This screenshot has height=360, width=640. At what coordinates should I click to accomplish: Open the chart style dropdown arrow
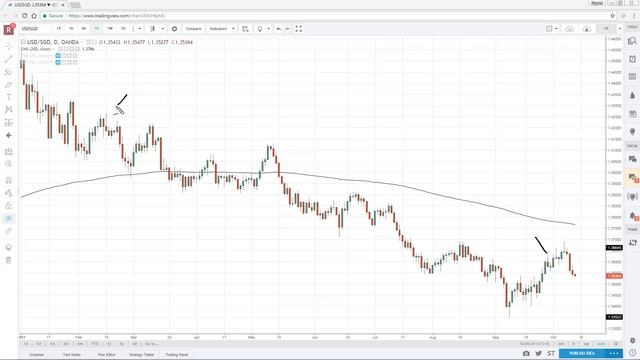162,29
